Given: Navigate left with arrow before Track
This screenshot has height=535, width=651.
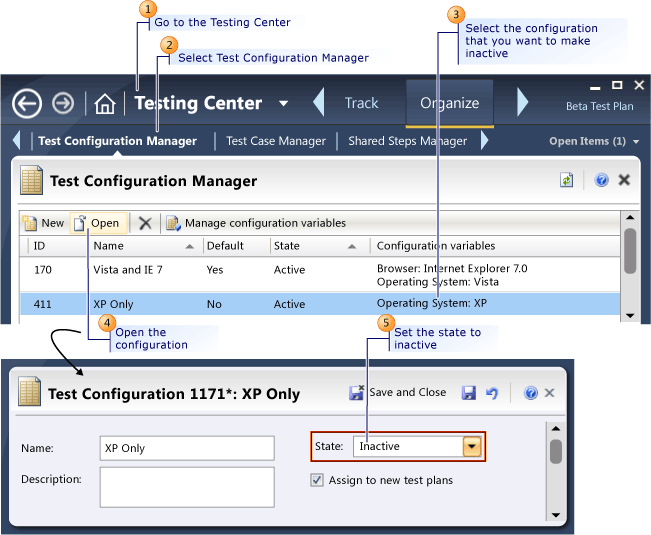Looking at the screenshot, I should (x=318, y=102).
